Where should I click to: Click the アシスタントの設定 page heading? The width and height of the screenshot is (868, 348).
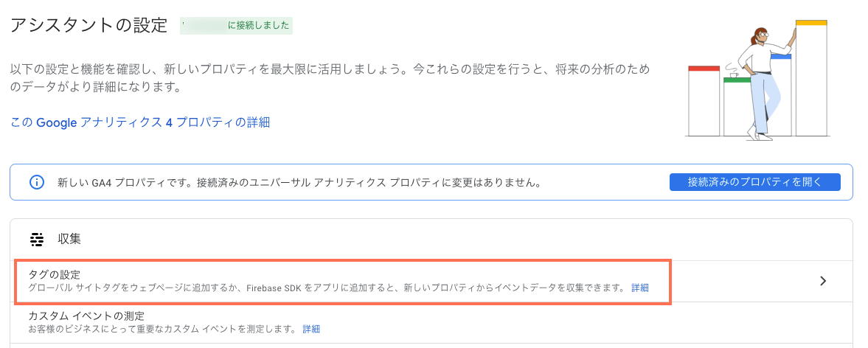point(88,26)
